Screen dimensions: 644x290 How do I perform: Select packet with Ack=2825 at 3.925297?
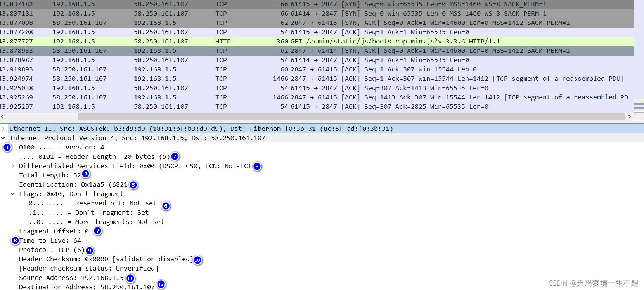tap(317, 106)
